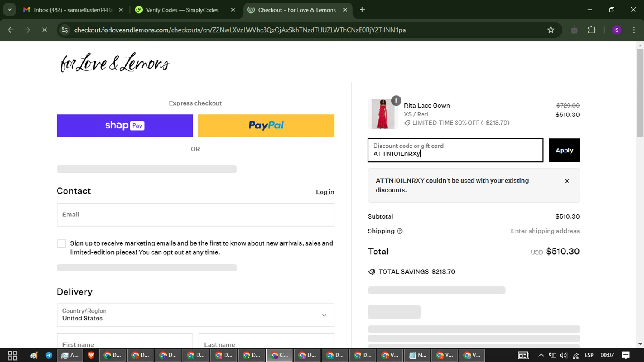Open the battery status tray icon
Screen dimensions: 644x362
tap(553, 355)
